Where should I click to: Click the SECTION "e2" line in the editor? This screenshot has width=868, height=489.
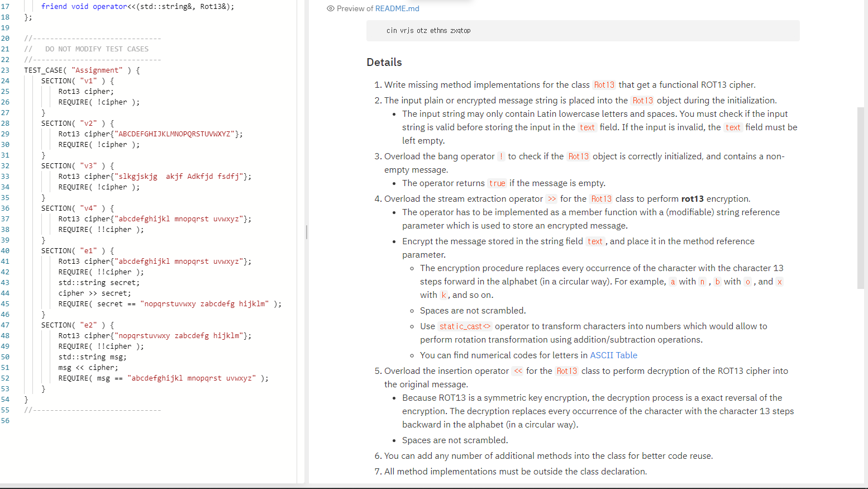pos(78,325)
